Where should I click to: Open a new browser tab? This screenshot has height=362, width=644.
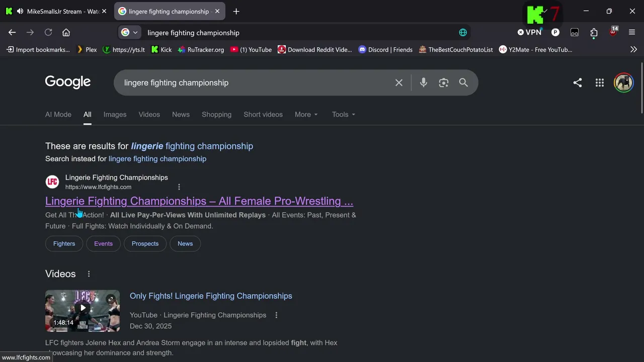tap(236, 11)
